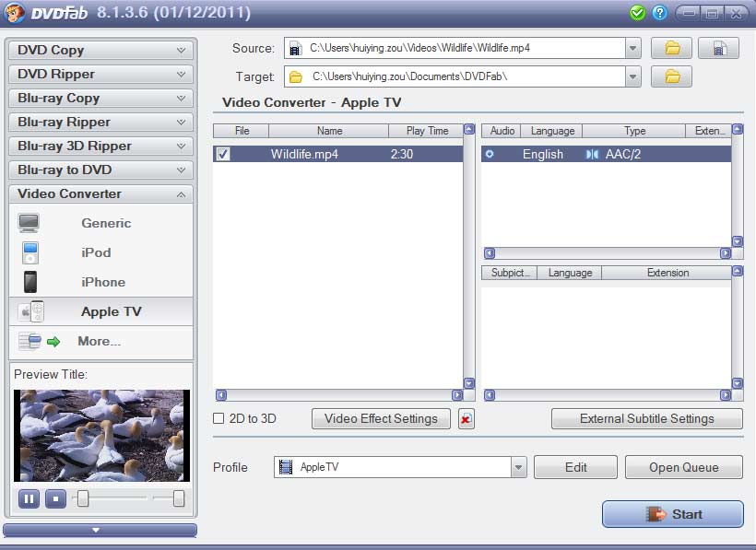Open More... converter devices
The image size is (756, 550).
(x=100, y=342)
